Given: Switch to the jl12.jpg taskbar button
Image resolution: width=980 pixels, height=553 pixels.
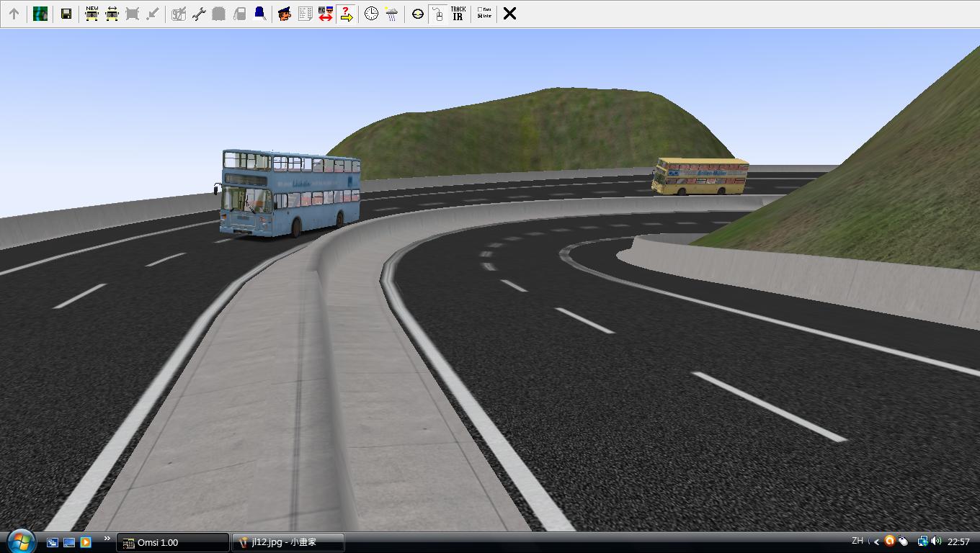Looking at the screenshot, I should click(288, 542).
